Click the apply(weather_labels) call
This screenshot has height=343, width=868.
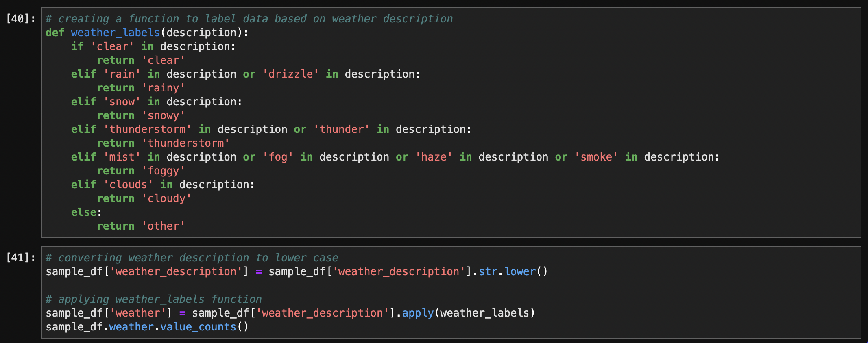pyautogui.click(x=468, y=313)
